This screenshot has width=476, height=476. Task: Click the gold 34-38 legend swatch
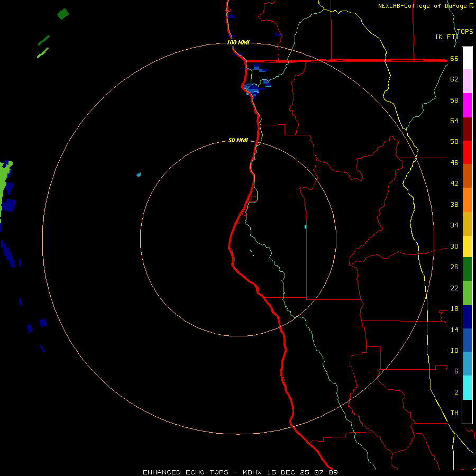pos(467,224)
